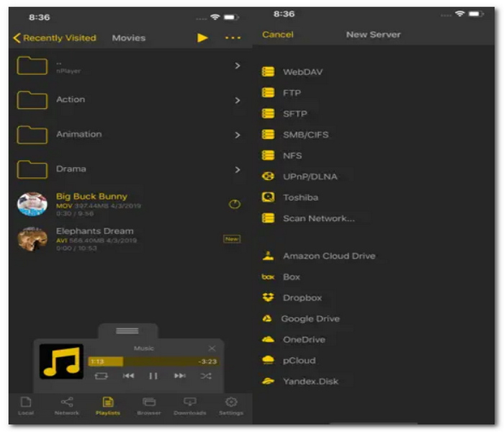The height and width of the screenshot is (432, 504).
Task: Select the Elephants Dream title
Action: [x=94, y=231]
